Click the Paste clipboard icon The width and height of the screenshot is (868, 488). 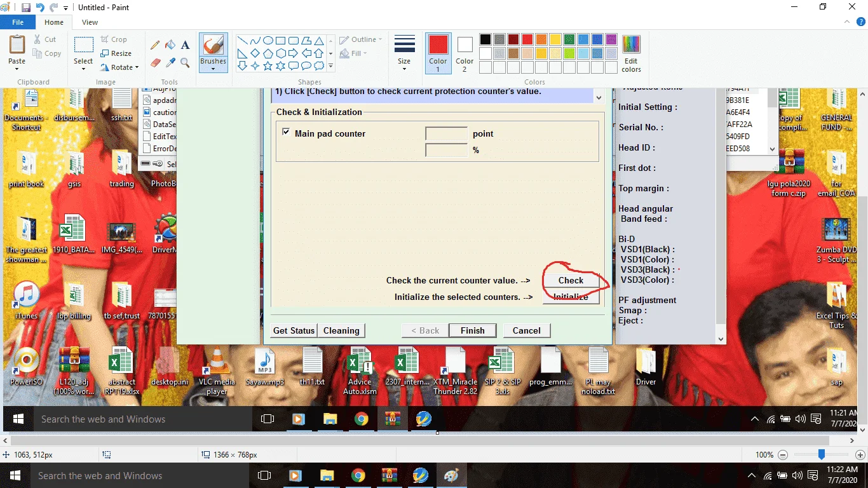17,46
